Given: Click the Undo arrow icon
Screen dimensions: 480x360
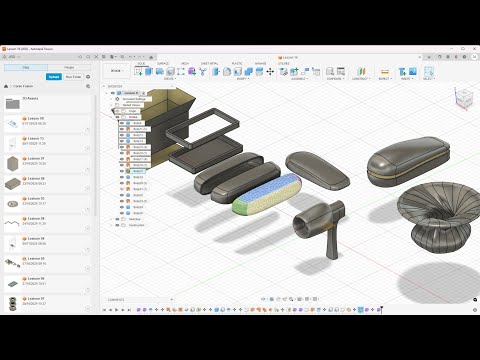Looking at the screenshot, I should point(131,57).
